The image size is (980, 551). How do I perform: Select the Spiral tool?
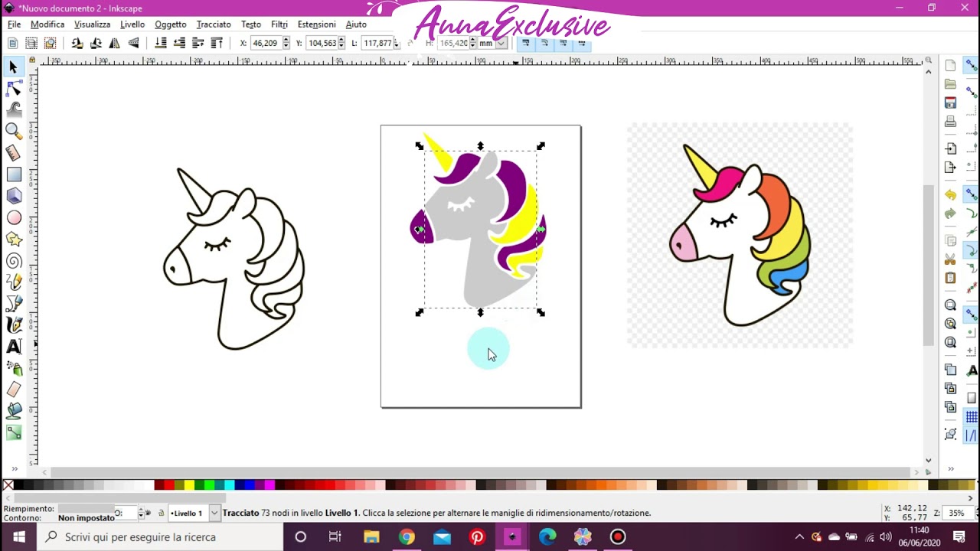[13, 261]
